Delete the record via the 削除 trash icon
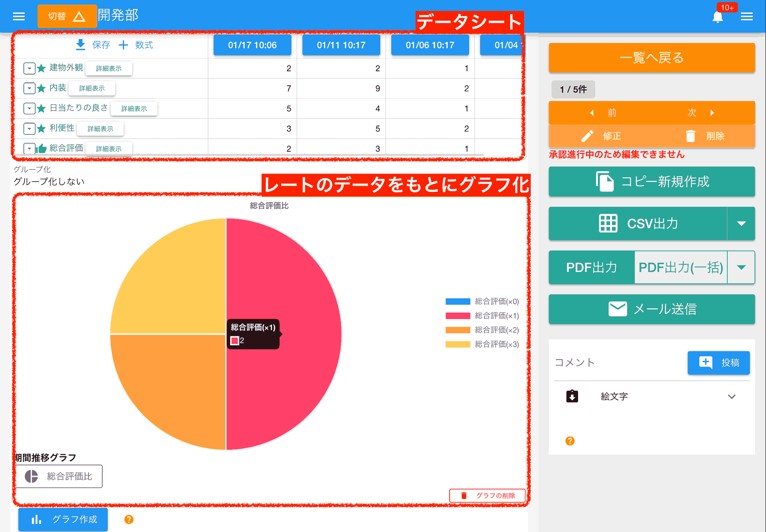Screen dimensions: 766x532 tap(691, 136)
